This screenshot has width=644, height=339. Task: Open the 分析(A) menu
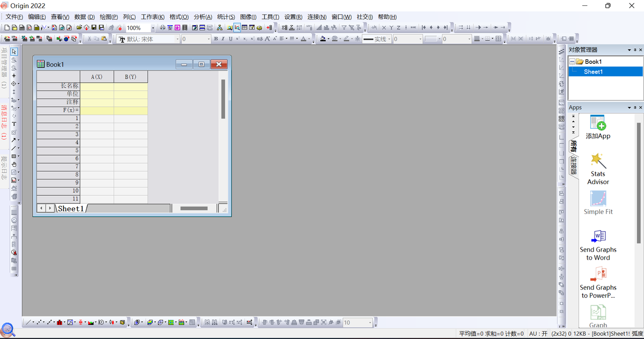tap(203, 17)
